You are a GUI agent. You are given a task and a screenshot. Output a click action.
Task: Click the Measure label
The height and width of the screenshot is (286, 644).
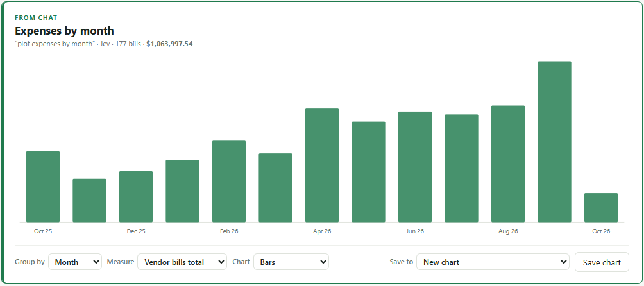[x=121, y=262]
